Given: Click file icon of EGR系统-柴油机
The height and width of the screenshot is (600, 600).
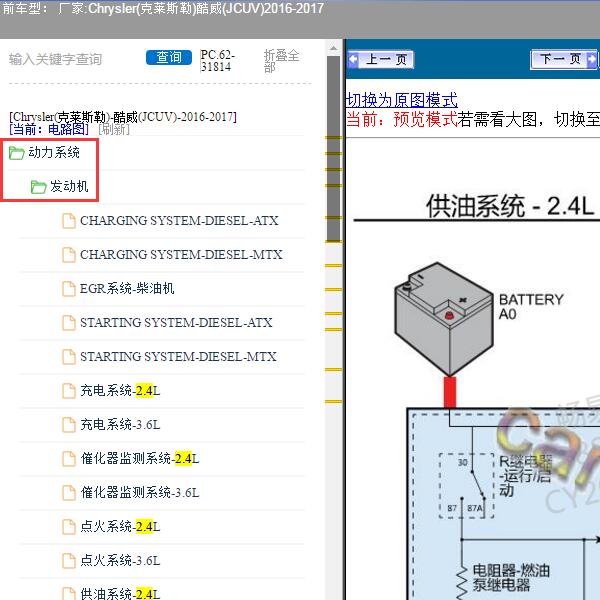Looking at the screenshot, I should point(69,289).
